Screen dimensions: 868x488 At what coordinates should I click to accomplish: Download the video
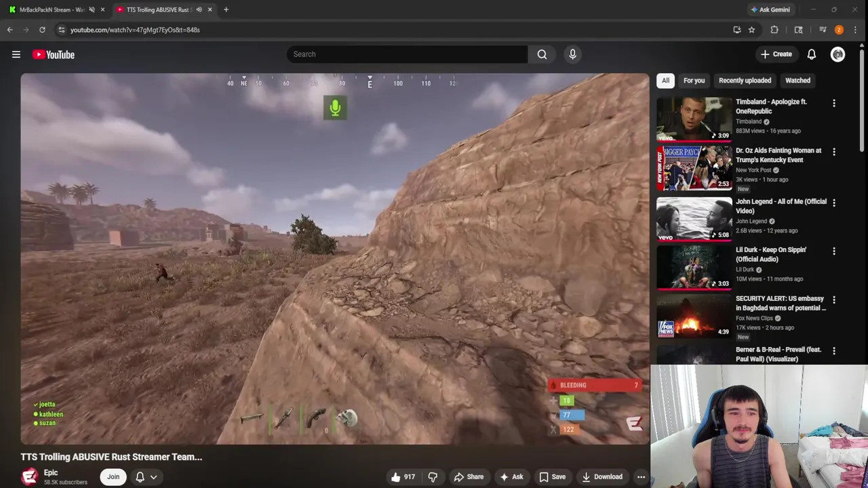click(x=601, y=476)
